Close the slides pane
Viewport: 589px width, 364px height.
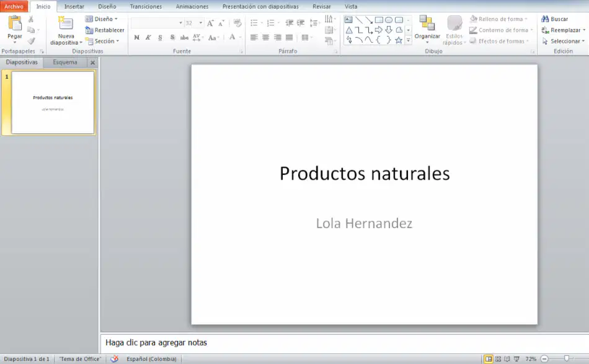click(92, 63)
